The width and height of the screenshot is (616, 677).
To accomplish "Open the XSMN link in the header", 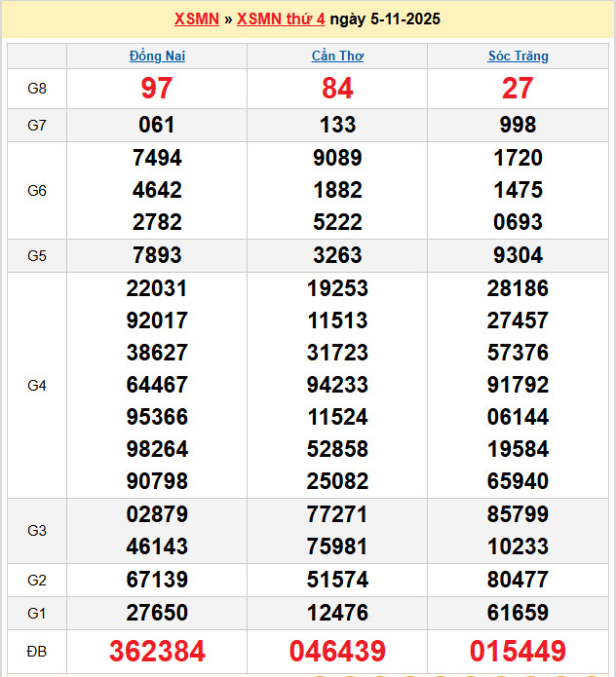I will 196,19.
